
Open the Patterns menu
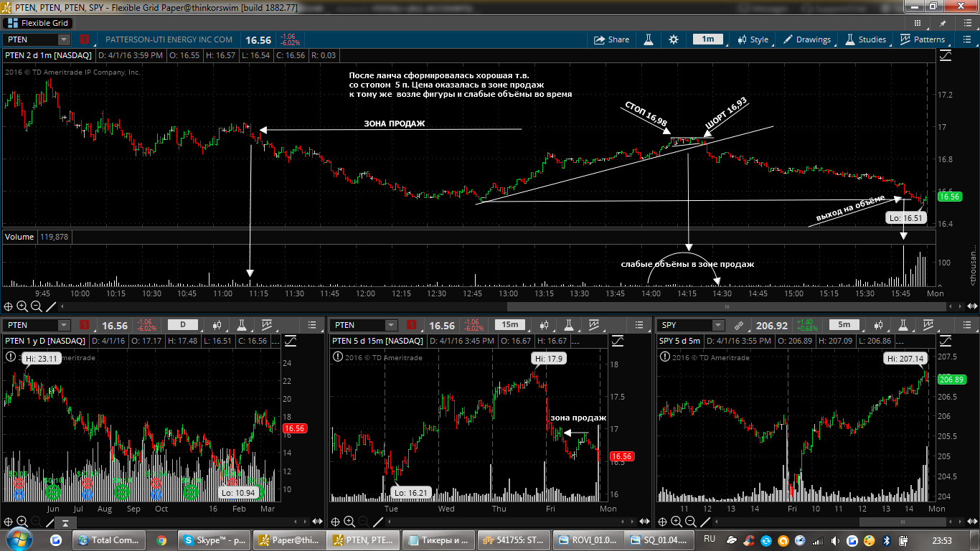pyautogui.click(x=923, y=39)
